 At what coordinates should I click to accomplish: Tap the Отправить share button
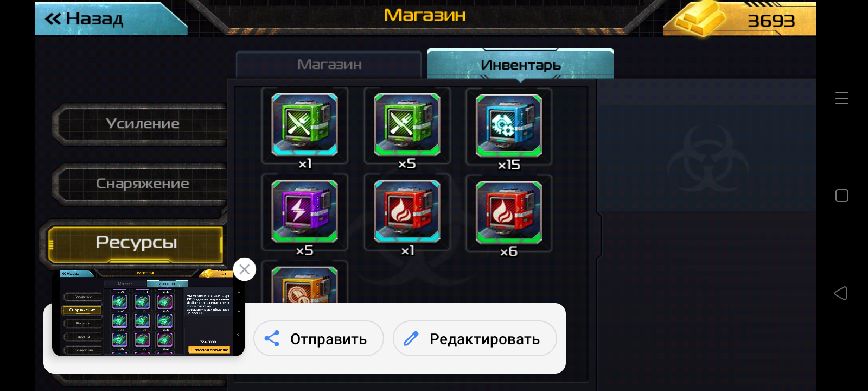pos(318,339)
